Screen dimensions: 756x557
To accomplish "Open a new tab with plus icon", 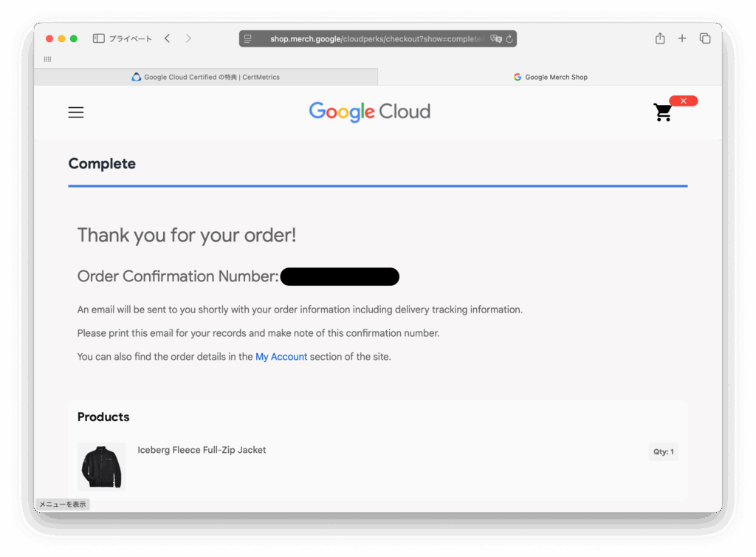I will coord(681,38).
